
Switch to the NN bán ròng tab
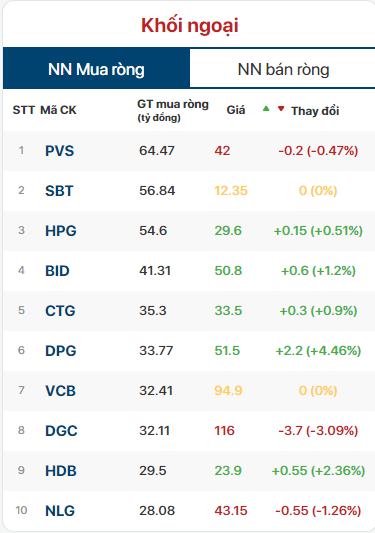283,69
